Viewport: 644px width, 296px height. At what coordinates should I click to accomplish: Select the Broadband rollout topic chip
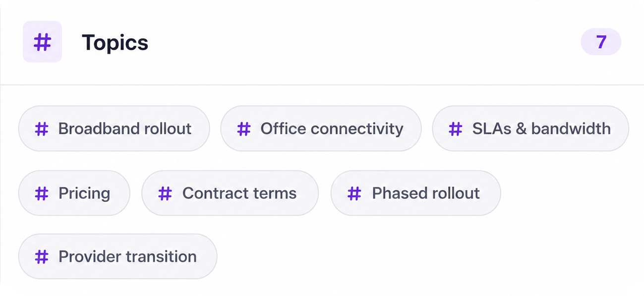[114, 128]
